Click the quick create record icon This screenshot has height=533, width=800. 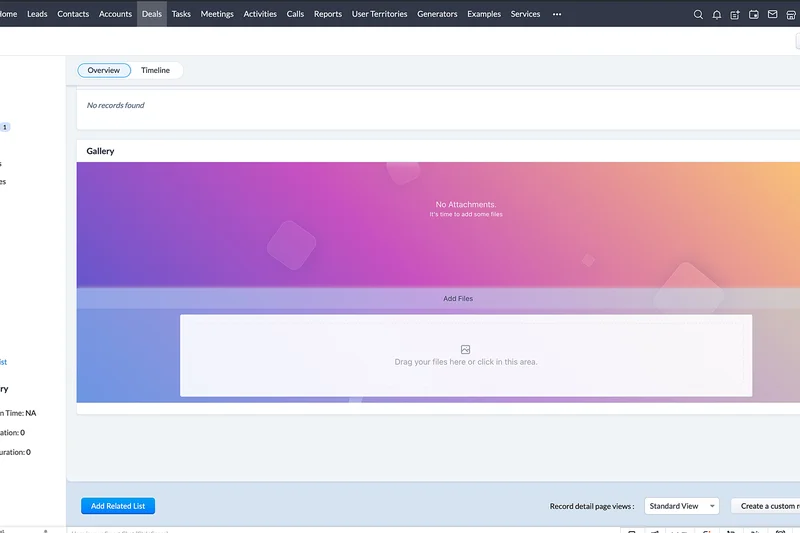tap(735, 14)
